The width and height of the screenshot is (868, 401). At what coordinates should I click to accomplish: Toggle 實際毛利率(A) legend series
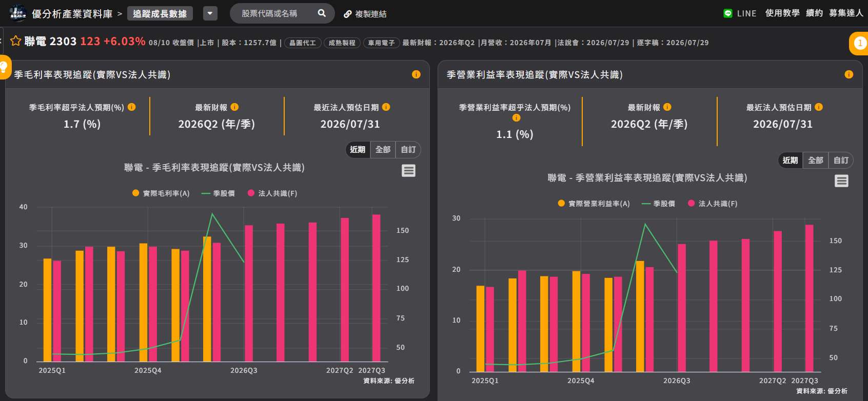pyautogui.click(x=161, y=193)
